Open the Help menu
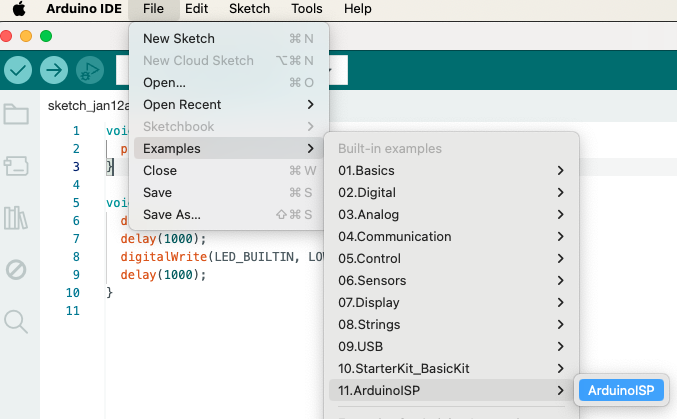Image resolution: width=677 pixels, height=419 pixels. [x=357, y=9]
